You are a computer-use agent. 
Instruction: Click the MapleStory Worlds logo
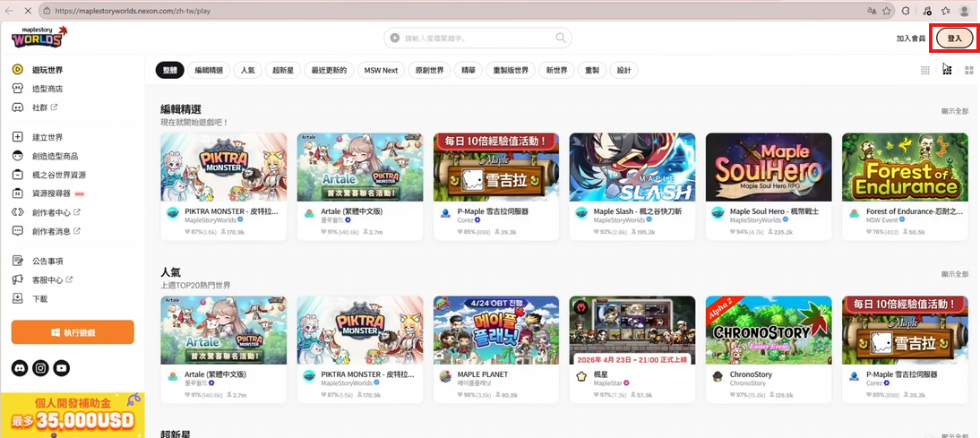click(39, 38)
